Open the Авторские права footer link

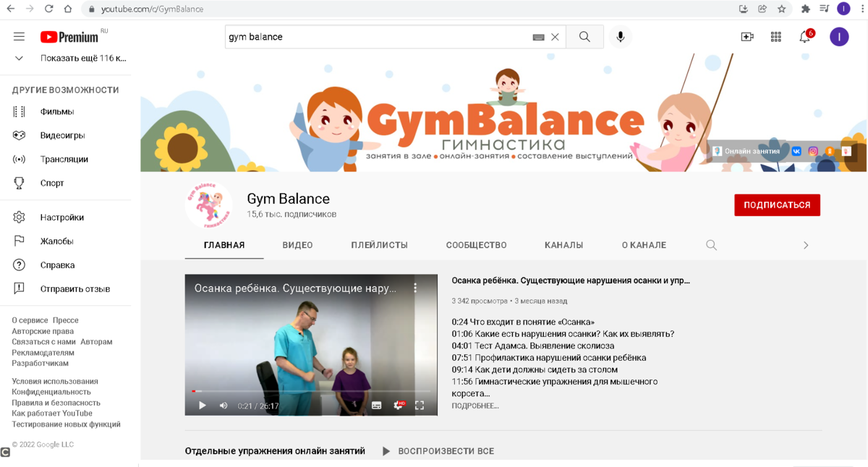[x=43, y=331]
